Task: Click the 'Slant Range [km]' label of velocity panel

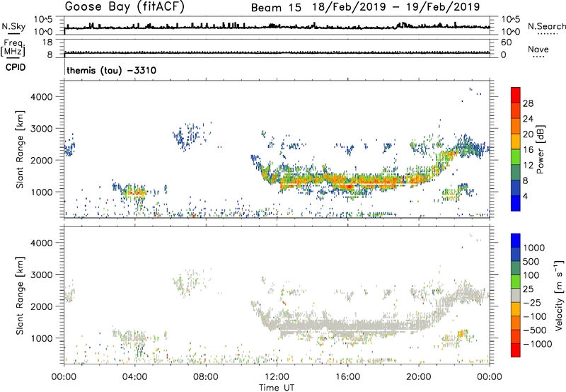Action: coord(20,295)
